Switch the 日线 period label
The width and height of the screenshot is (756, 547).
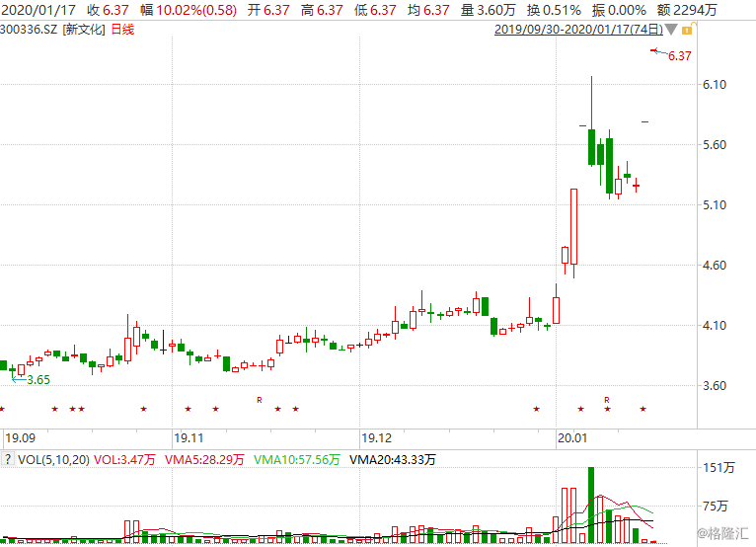[122, 30]
